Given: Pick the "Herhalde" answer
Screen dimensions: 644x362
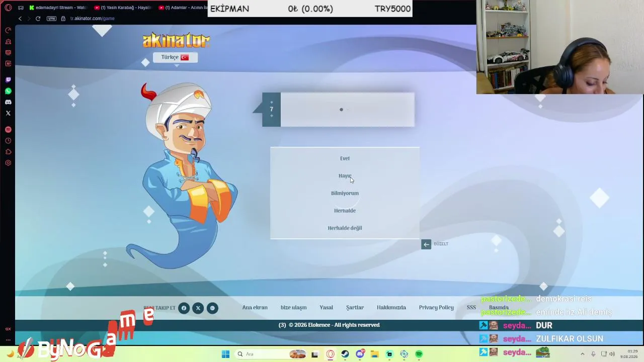Looking at the screenshot, I should pos(345,211).
